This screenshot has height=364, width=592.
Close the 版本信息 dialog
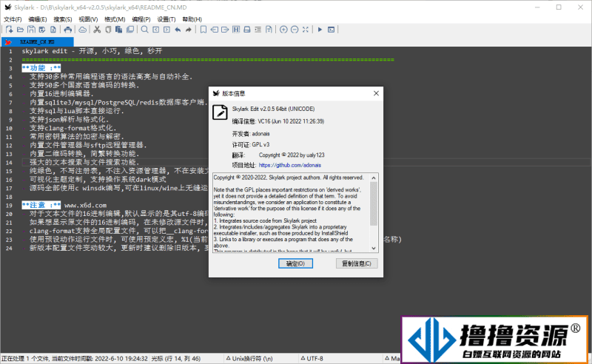click(376, 93)
